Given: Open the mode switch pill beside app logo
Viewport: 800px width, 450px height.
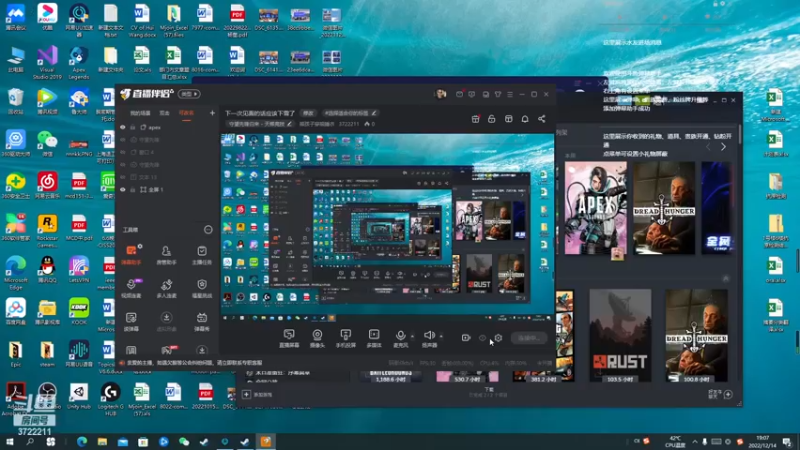Looking at the screenshot, I should pos(189,94).
